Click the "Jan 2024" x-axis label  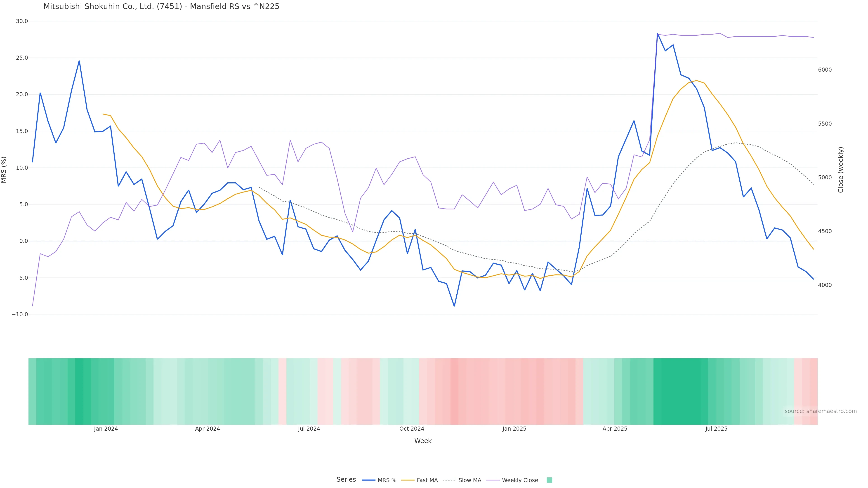106,429
